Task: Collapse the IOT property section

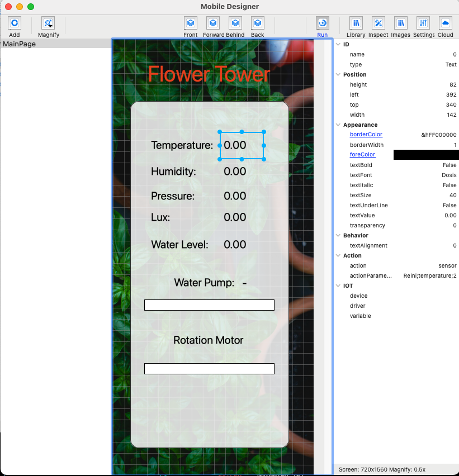Action: (338, 285)
